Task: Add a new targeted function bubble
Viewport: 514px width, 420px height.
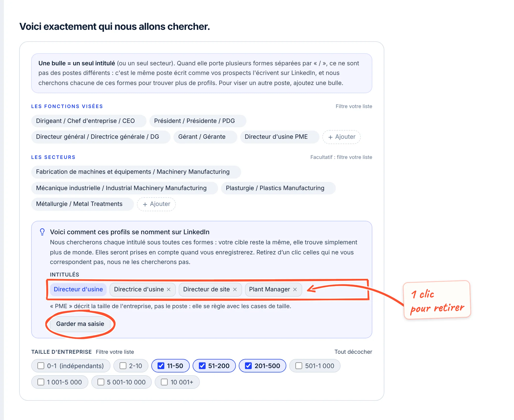Action: (x=341, y=137)
